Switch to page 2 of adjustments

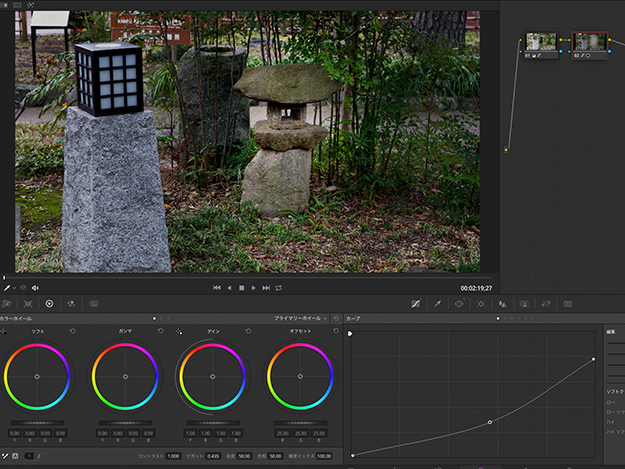coord(37,456)
